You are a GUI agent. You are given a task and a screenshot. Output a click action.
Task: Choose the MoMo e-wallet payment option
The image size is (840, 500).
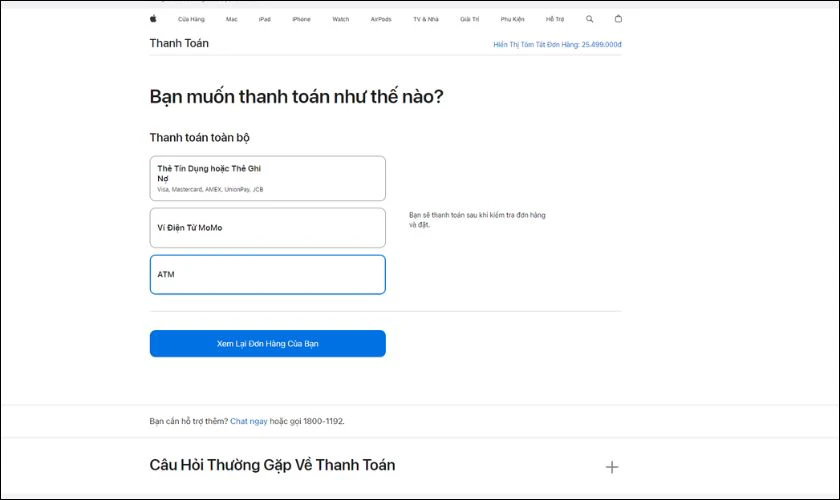point(267,228)
